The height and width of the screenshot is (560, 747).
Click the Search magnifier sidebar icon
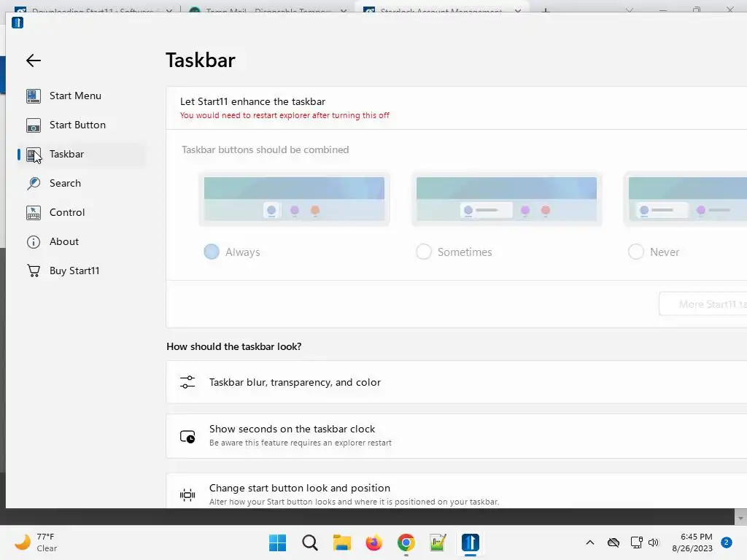click(x=34, y=183)
